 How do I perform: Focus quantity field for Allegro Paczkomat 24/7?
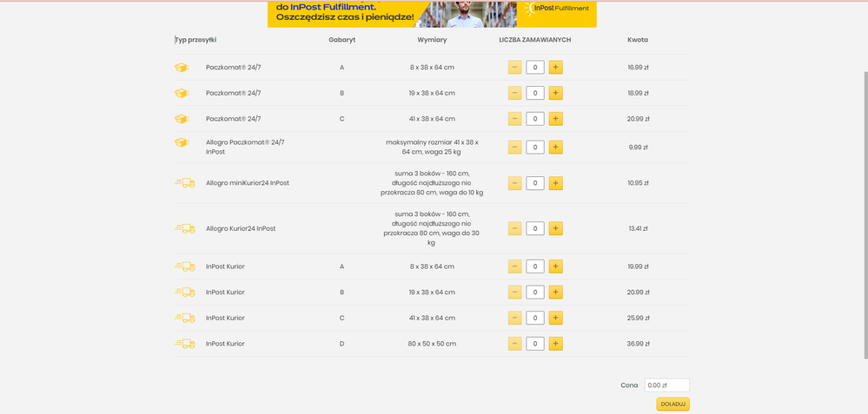pos(534,147)
